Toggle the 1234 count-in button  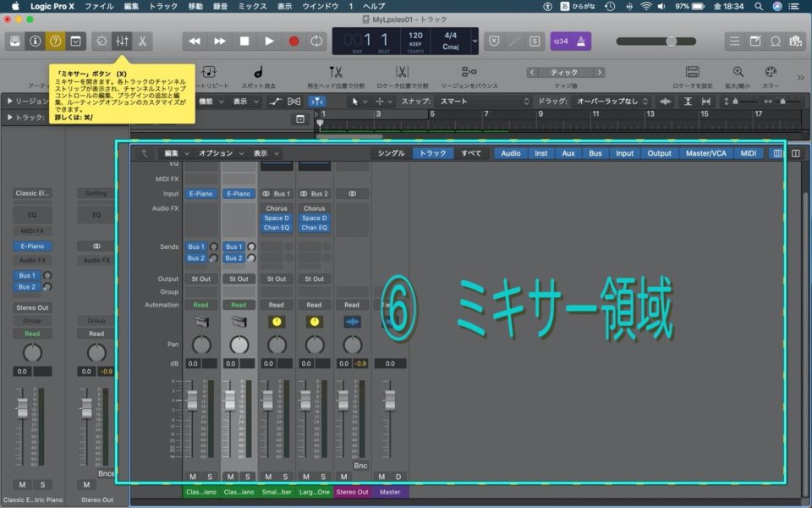560,41
